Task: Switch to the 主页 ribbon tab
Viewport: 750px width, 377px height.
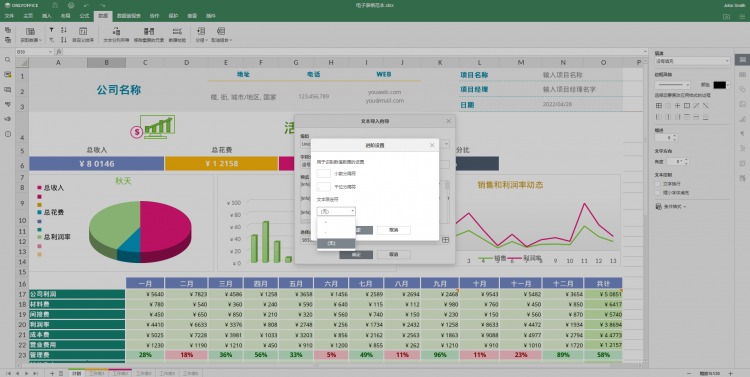Action: point(28,16)
